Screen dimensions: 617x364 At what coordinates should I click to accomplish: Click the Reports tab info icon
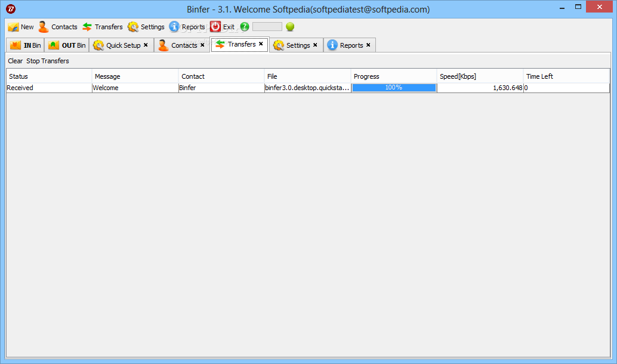point(332,45)
